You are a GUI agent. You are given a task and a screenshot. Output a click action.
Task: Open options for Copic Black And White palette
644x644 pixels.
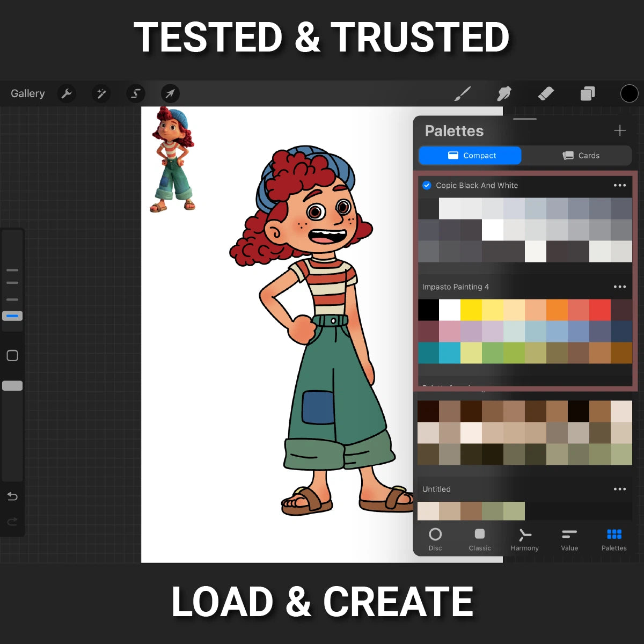point(620,185)
